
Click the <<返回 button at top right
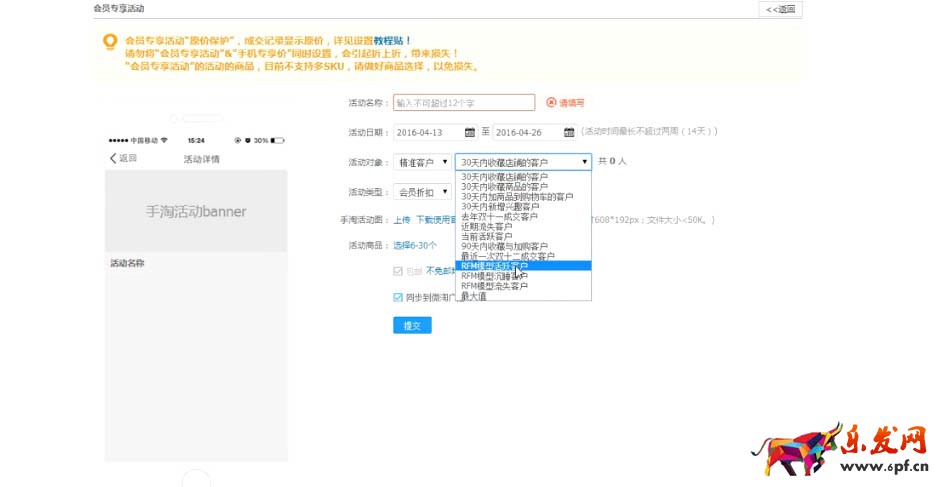780,9
